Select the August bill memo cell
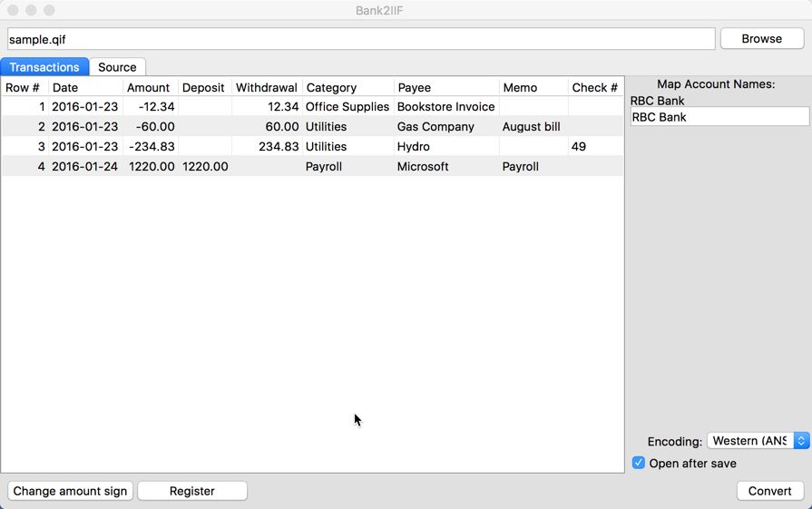This screenshot has width=812, height=509. (x=532, y=126)
